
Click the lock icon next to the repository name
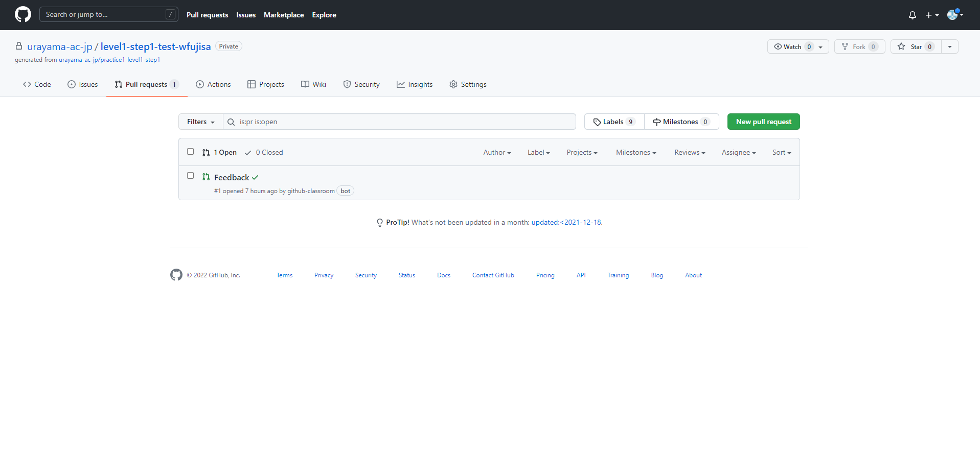(18, 46)
